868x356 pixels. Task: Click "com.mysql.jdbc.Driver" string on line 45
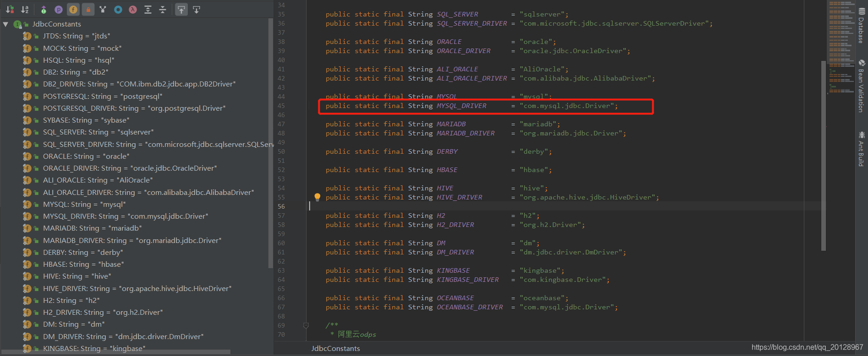click(566, 106)
